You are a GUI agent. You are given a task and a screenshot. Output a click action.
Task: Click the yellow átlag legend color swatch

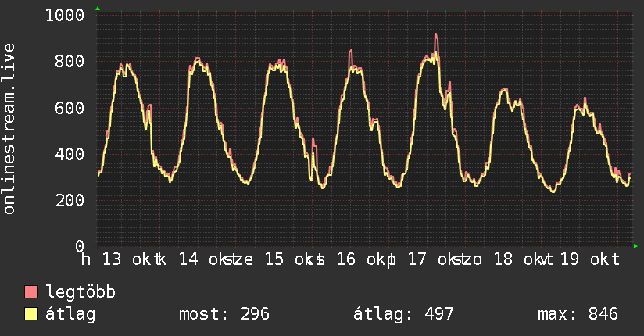[x=30, y=313]
